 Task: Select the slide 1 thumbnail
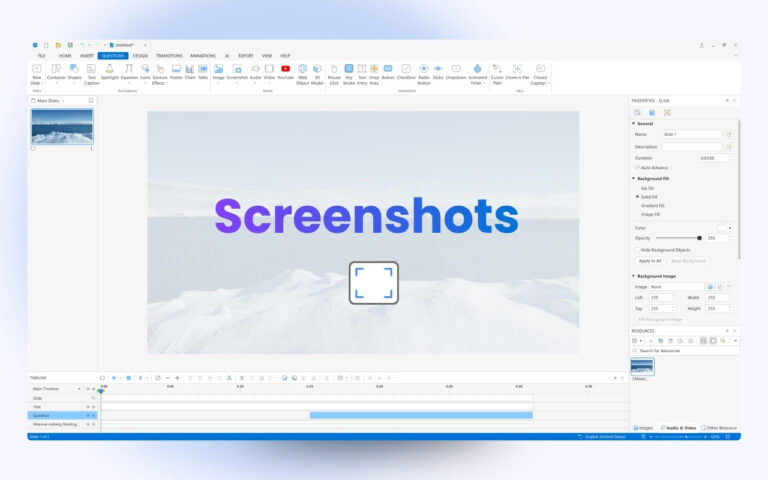pos(62,126)
